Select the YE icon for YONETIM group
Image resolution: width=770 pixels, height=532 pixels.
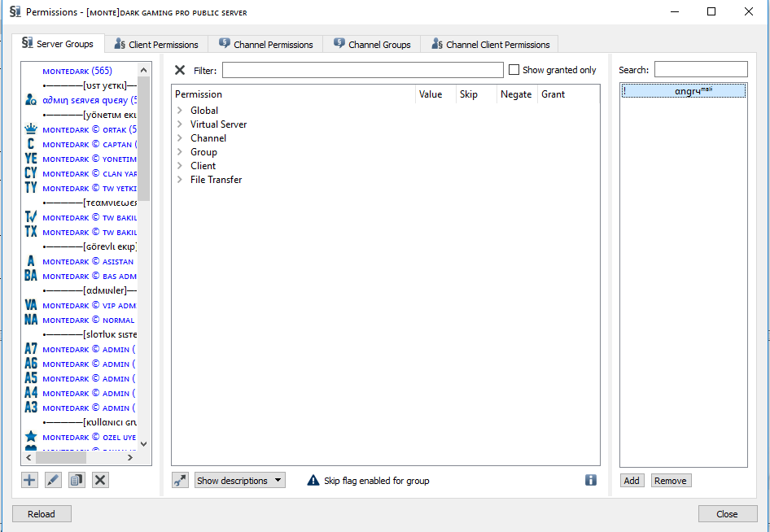pyautogui.click(x=31, y=159)
